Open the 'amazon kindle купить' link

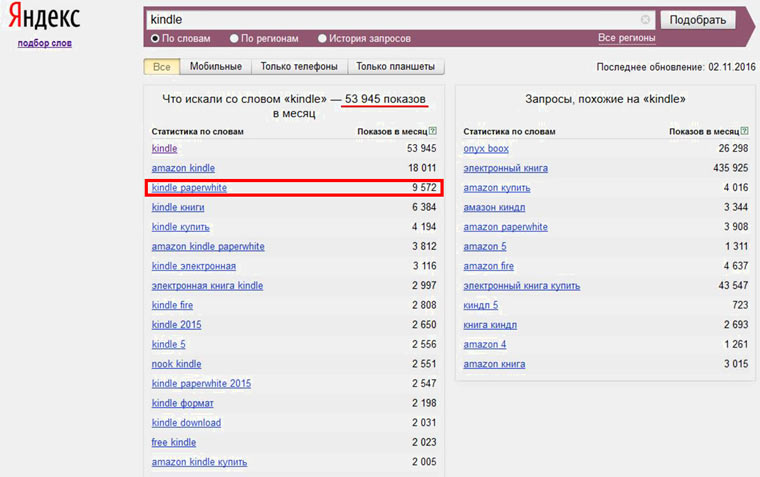click(199, 462)
